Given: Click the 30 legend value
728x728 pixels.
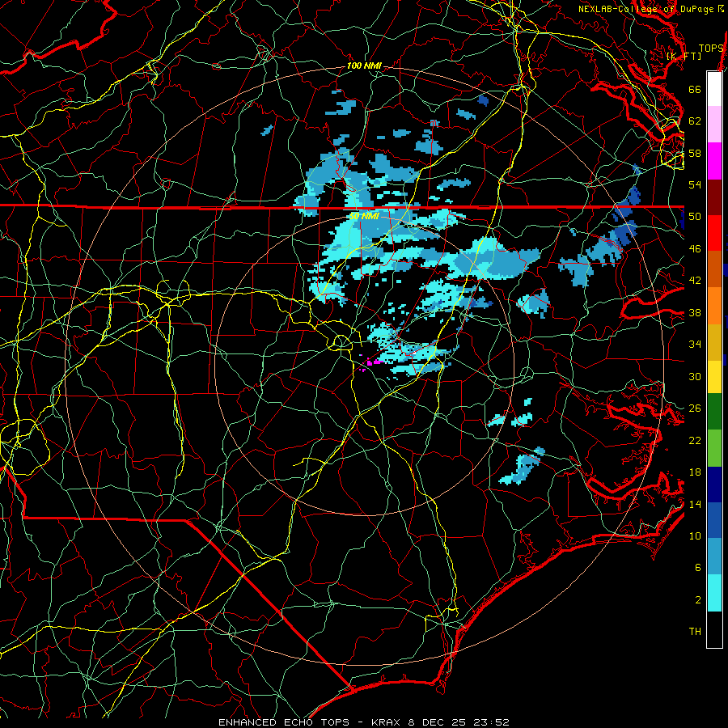Looking at the screenshot, I should (695, 376).
